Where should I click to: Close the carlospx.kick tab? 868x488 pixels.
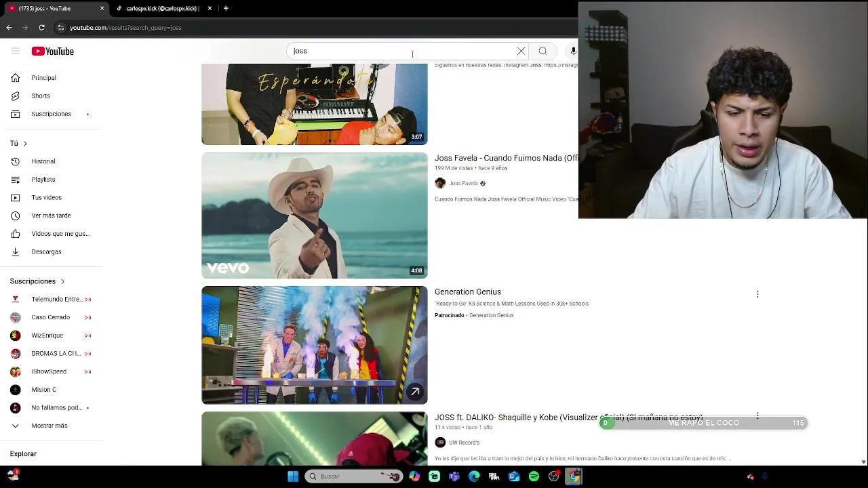click(210, 8)
